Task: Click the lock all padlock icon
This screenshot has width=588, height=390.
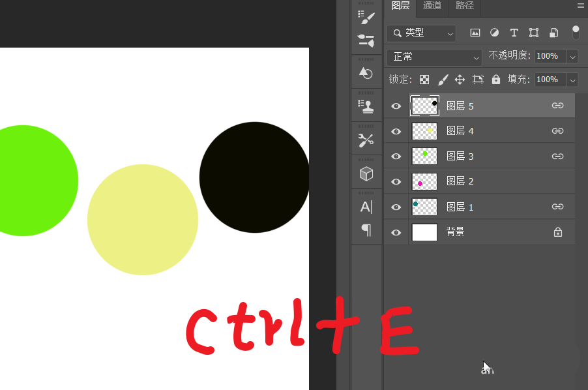Action: coord(496,80)
